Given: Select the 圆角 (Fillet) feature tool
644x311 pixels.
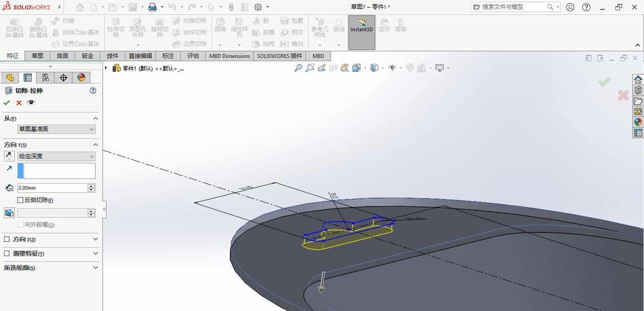Looking at the screenshot, I should [x=221, y=28].
